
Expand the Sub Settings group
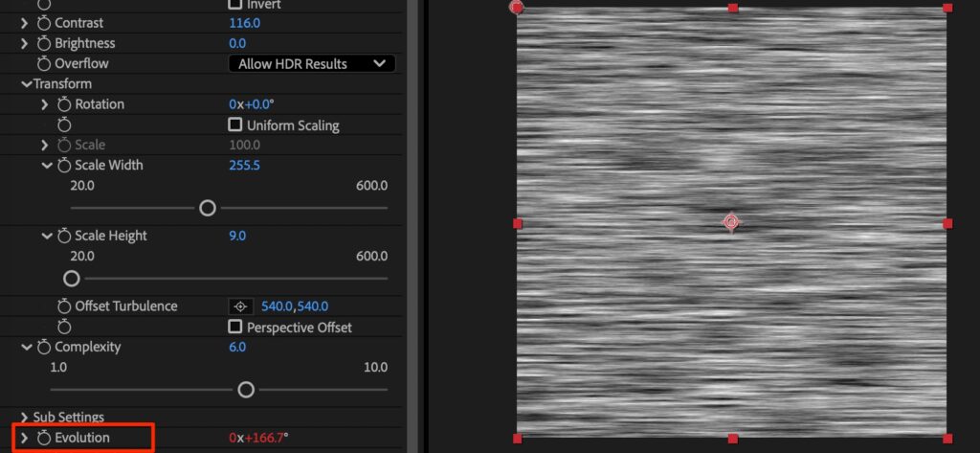25,418
